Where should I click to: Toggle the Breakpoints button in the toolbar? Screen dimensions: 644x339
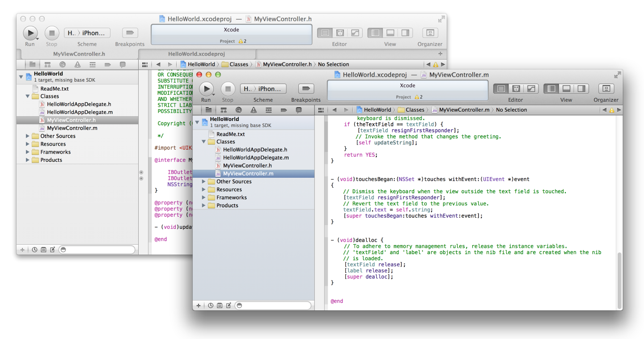[x=306, y=88]
